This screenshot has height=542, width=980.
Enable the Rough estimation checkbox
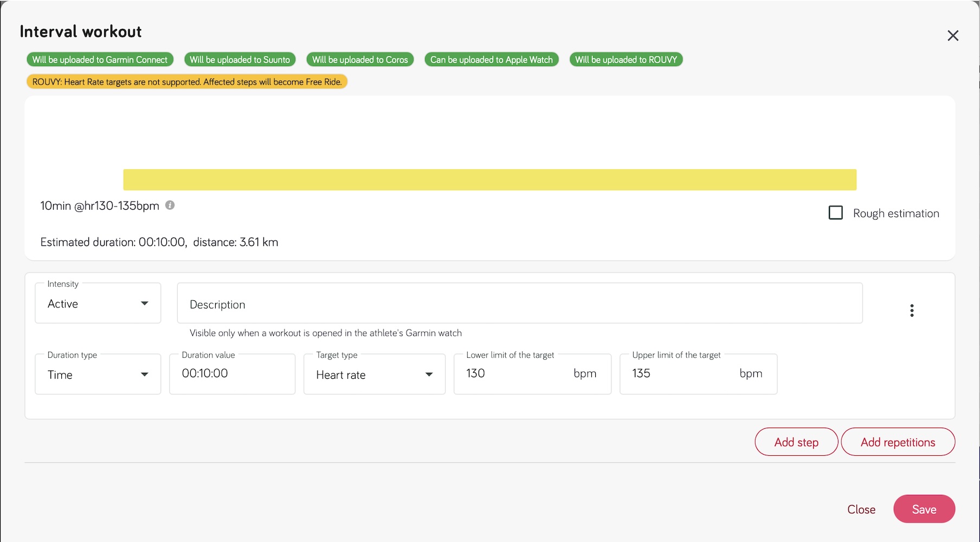click(x=836, y=212)
